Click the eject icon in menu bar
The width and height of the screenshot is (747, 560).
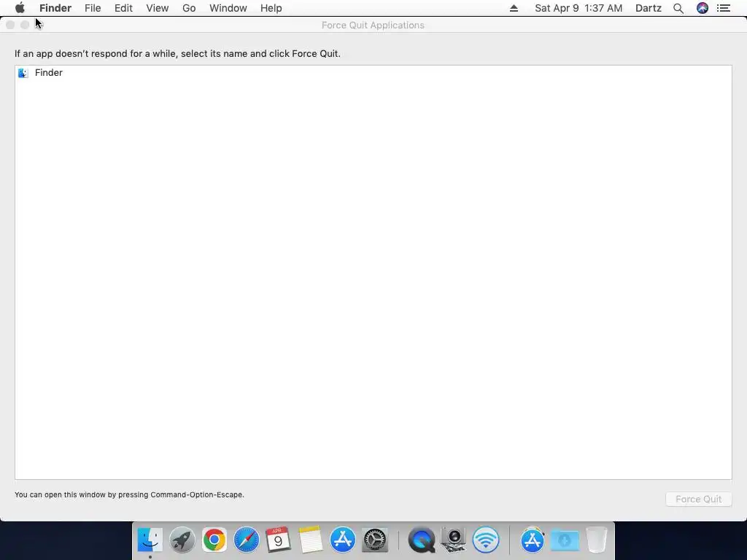pyautogui.click(x=514, y=8)
